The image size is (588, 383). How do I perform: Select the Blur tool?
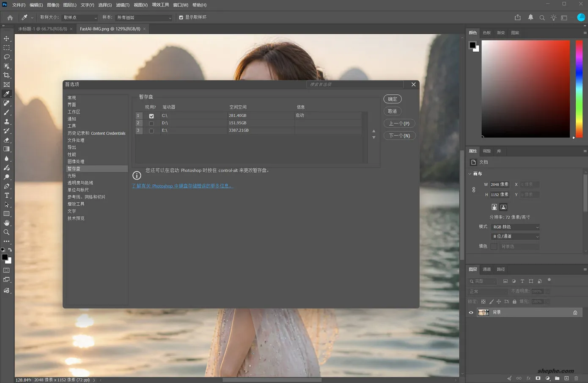(x=6, y=159)
